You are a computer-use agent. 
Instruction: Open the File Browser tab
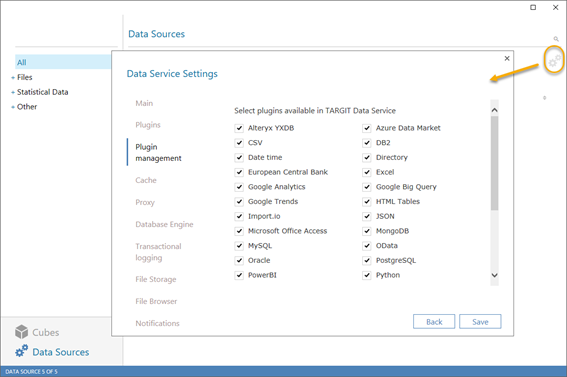click(156, 301)
